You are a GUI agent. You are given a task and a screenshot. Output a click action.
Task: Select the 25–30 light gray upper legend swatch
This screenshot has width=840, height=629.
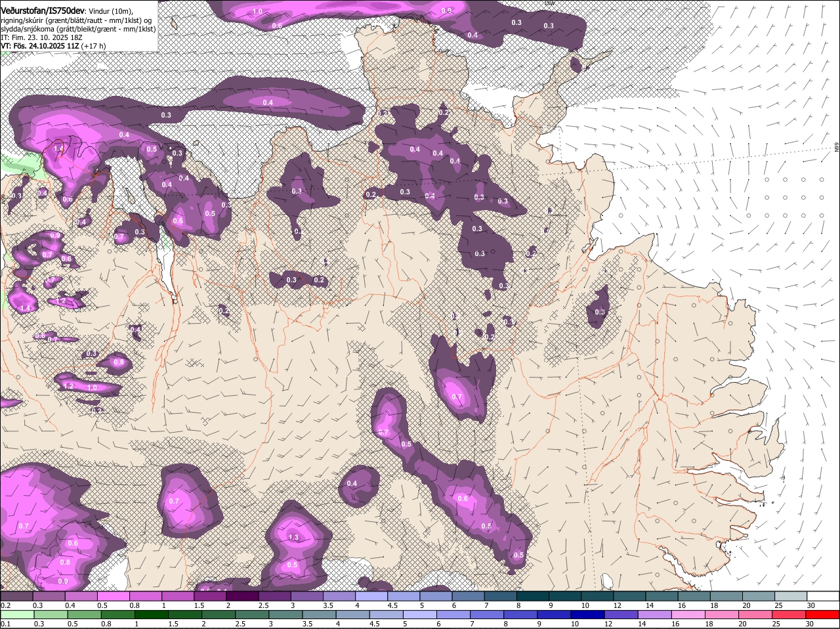(791, 596)
